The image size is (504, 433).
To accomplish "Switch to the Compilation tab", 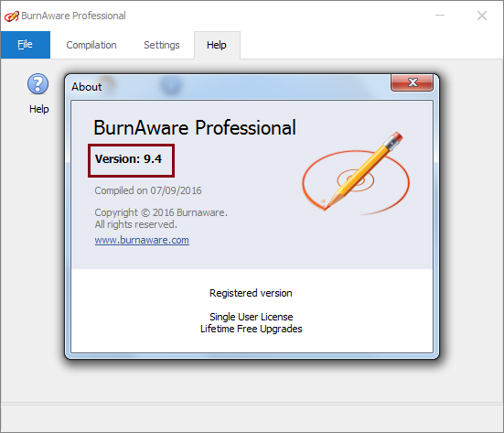I will [91, 45].
